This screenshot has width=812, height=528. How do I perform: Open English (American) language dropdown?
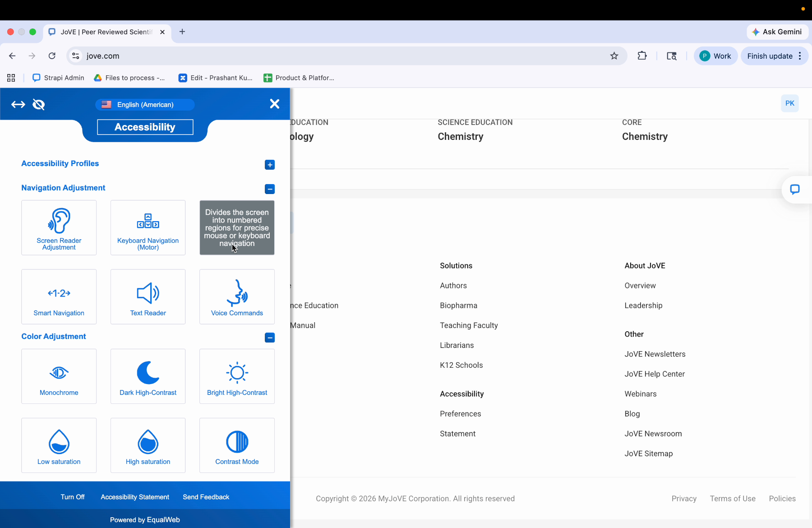145,105
